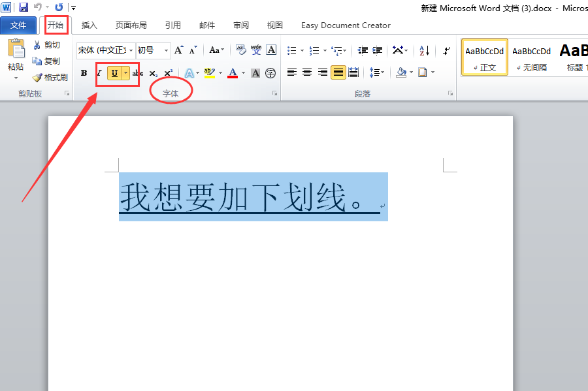Select the Format Painter tool
This screenshot has height=391, width=588.
tap(50, 77)
